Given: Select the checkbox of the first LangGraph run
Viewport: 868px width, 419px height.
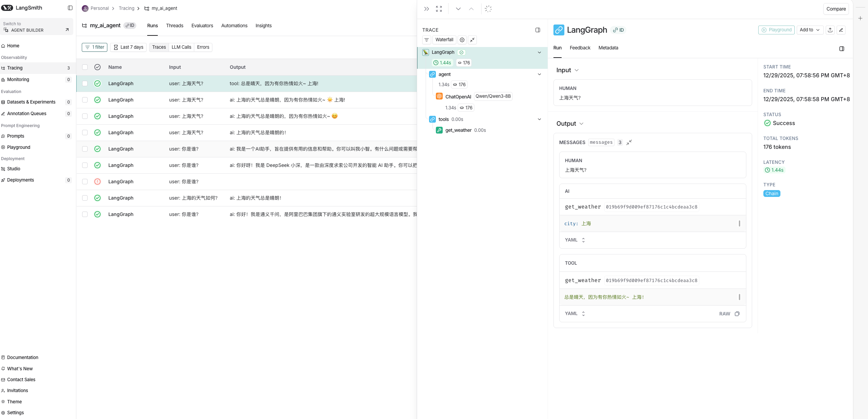Looking at the screenshot, I should (85, 83).
